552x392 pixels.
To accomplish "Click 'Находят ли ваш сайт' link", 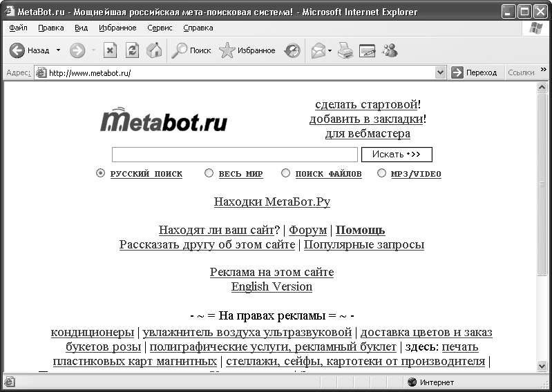I will click(216, 230).
